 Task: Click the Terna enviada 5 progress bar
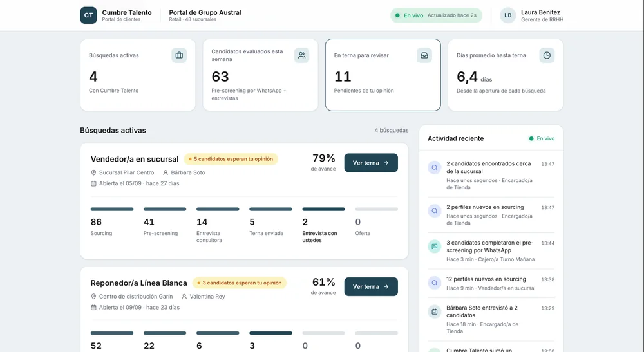tap(270, 209)
